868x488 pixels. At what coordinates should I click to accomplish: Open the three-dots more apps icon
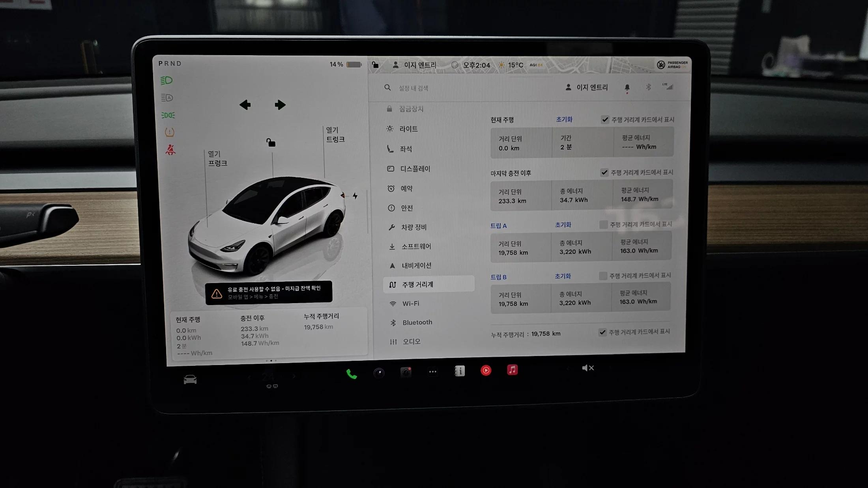[x=432, y=372]
